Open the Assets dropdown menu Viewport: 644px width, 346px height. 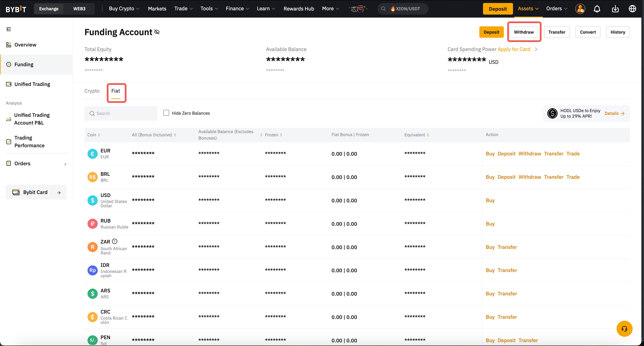528,9
